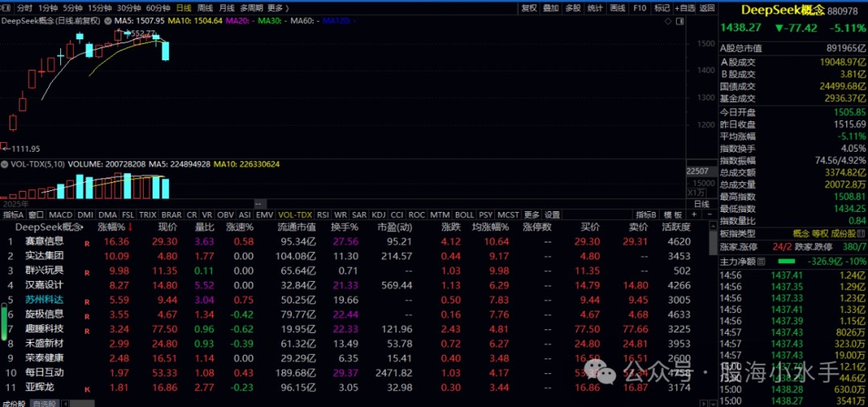Select the 60分钟 period
868x407 pixels.
click(x=158, y=8)
